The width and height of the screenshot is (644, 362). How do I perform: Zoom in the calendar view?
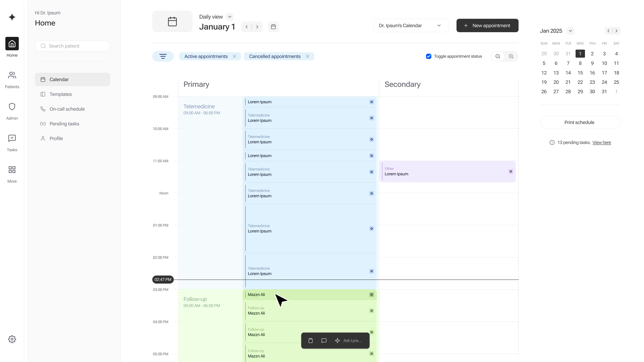tap(511, 56)
